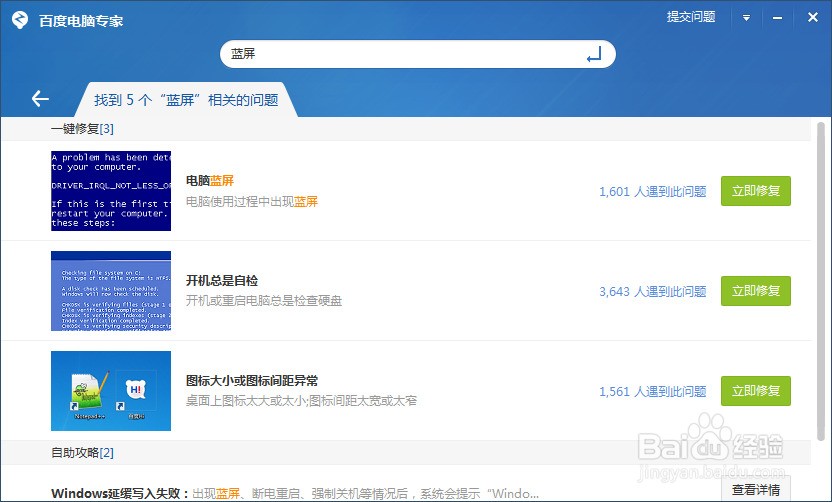Open the blue screen error thumbnail
The height and width of the screenshot is (502, 832).
point(111,191)
